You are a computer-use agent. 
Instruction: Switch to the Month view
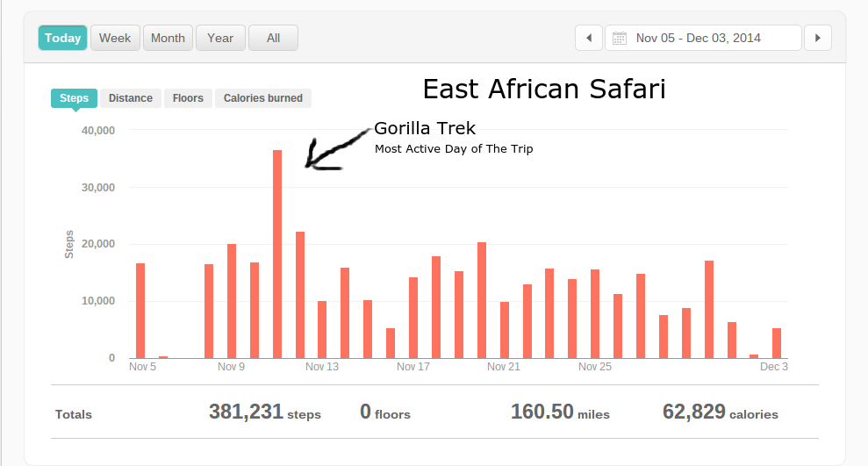click(x=168, y=38)
